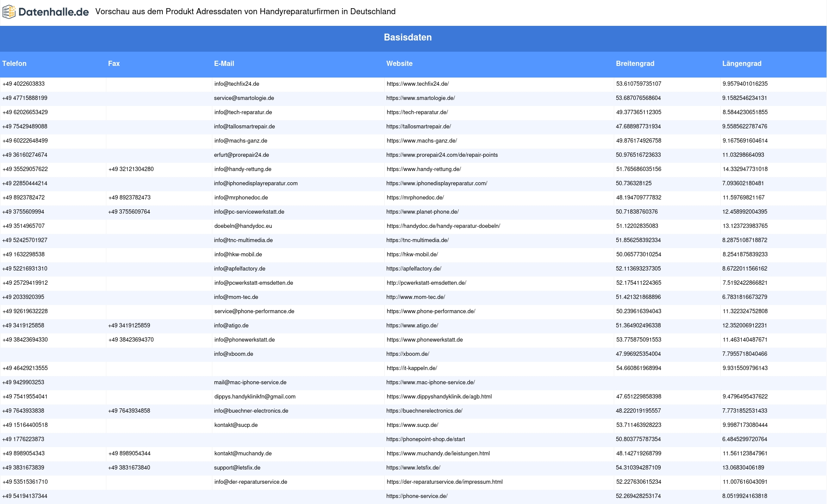Click the Website column header
The width and height of the screenshot is (827, 504).
point(399,64)
